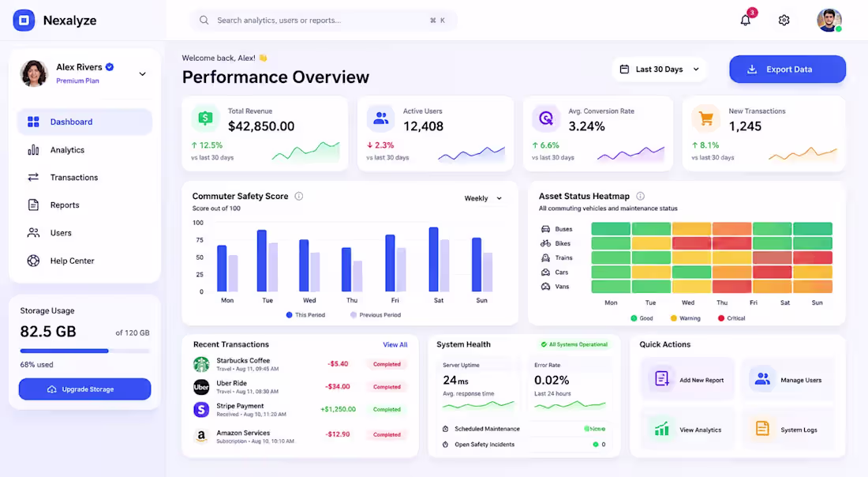Click the search magnifier icon

tap(204, 21)
